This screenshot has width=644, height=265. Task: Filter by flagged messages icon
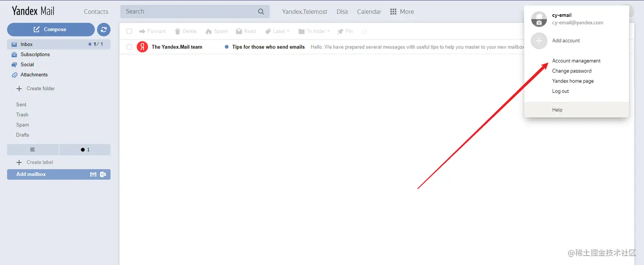coord(33,150)
